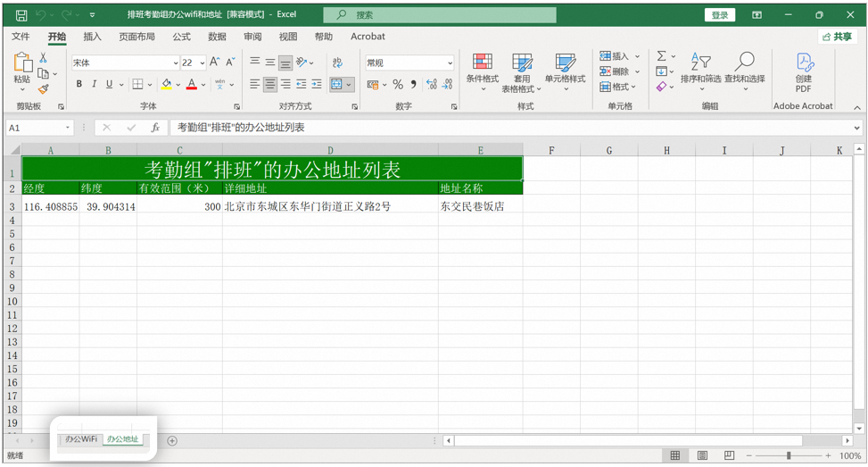Adjust the zoom slider handle
Image resolution: width=868 pixels, height=467 pixels.
(x=789, y=455)
